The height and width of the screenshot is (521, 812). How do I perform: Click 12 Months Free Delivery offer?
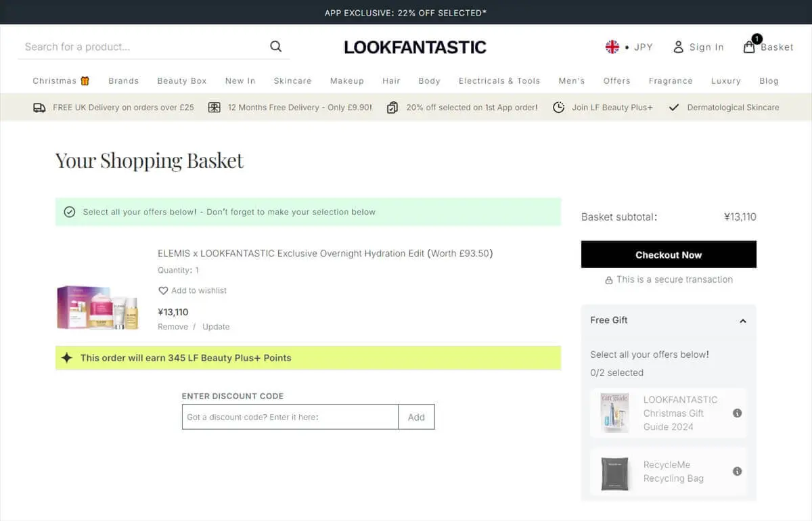pos(300,108)
